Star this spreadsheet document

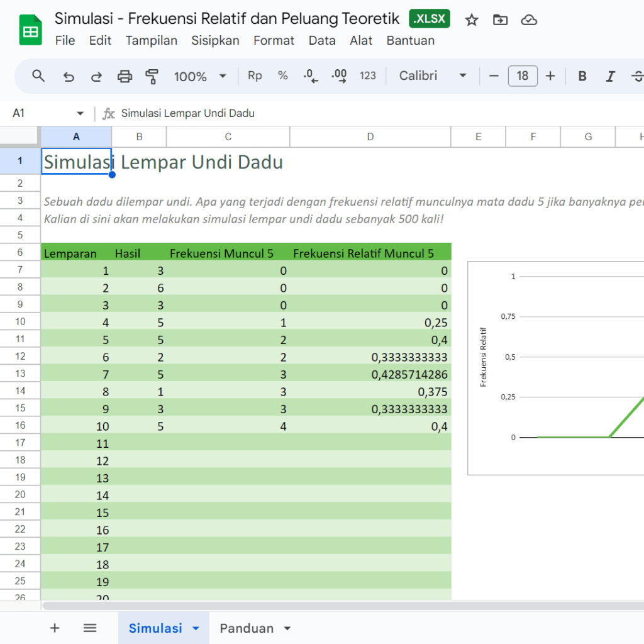tap(472, 20)
